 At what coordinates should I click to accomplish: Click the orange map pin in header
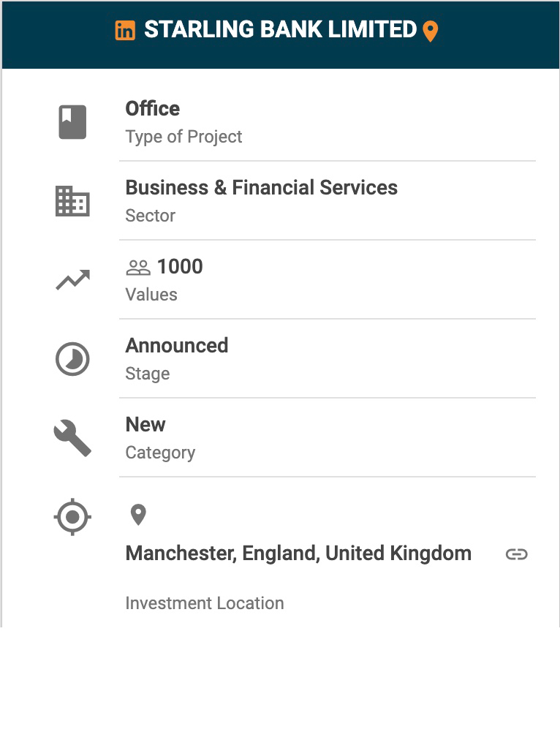[x=431, y=31]
